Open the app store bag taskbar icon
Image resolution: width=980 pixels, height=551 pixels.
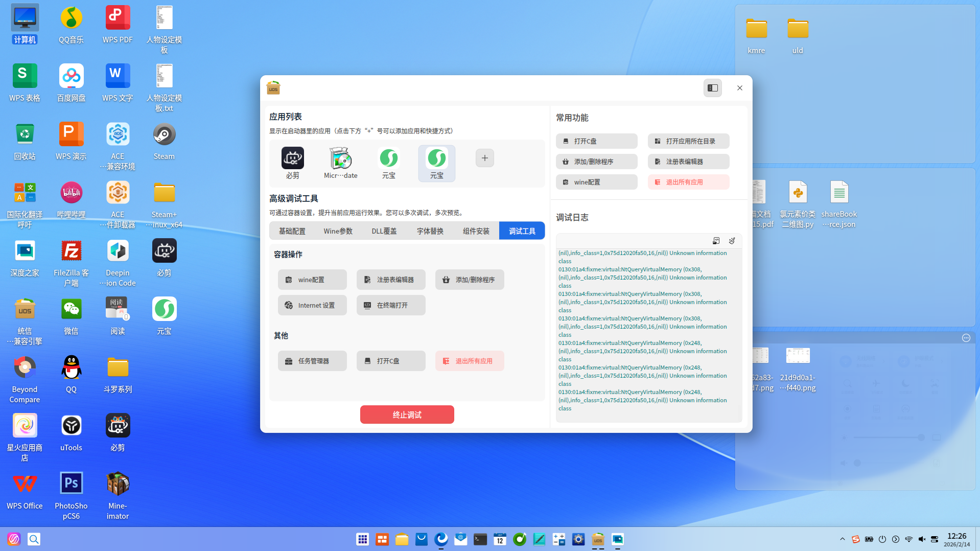point(422,539)
